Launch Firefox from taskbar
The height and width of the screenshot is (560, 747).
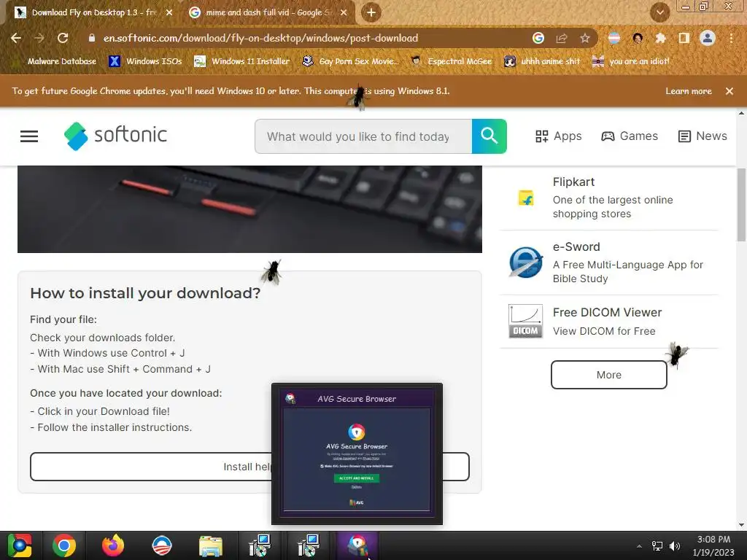pos(113,545)
